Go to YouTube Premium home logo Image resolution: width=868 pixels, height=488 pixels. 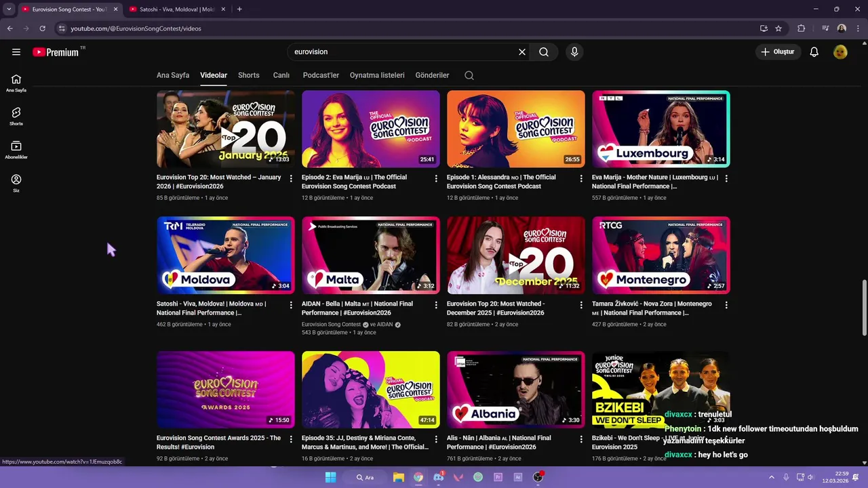pyautogui.click(x=56, y=52)
